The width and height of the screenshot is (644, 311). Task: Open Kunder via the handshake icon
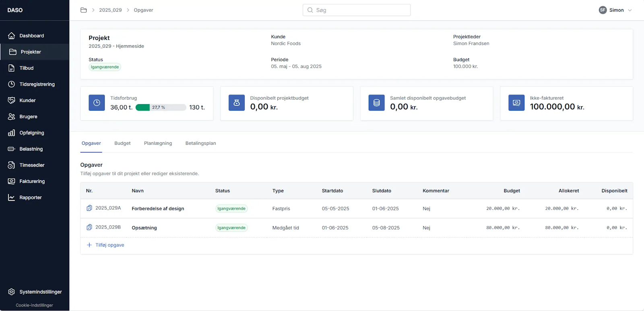[12, 100]
